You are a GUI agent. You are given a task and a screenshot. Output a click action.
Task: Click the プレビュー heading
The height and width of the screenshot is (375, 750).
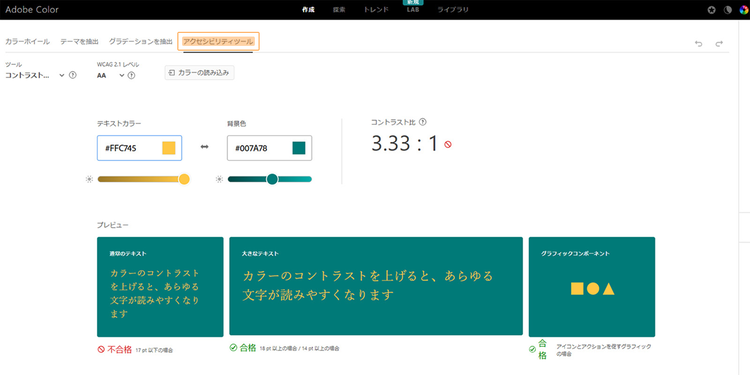tap(112, 224)
